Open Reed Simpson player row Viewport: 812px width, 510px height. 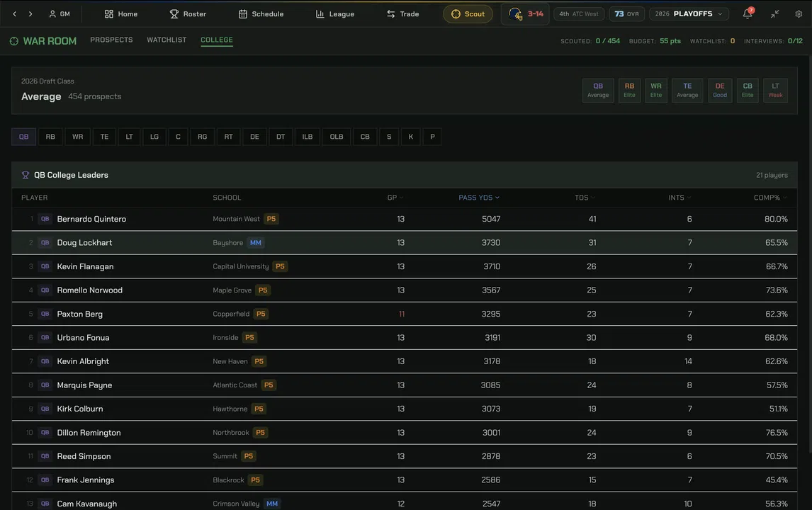pos(405,456)
